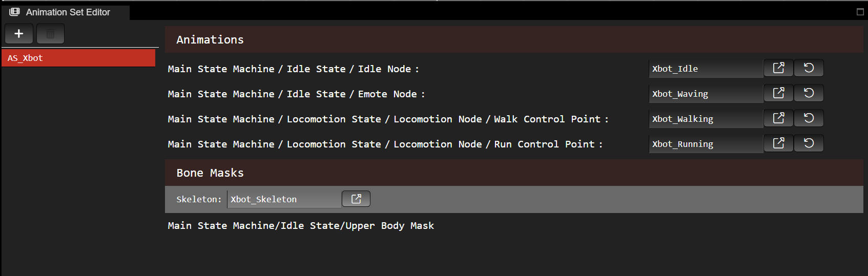Click the Xbot_Walking animation field
Viewport: 868px width, 276px height.
(x=706, y=119)
